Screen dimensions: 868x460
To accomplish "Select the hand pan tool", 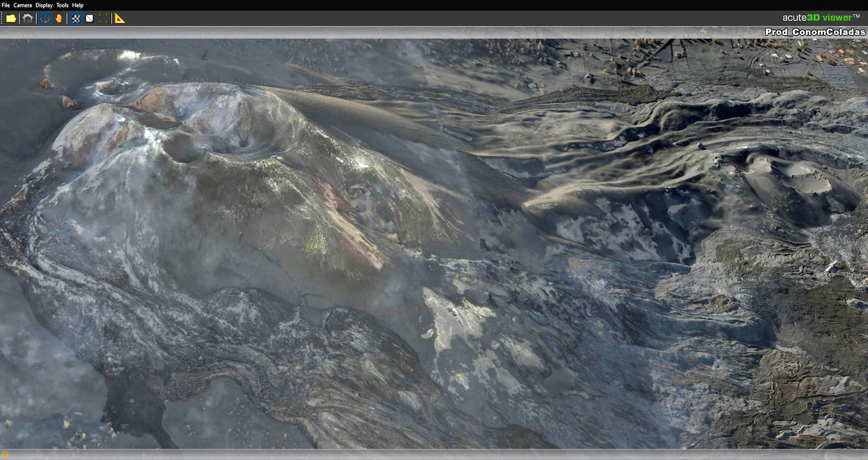I will coord(60,18).
